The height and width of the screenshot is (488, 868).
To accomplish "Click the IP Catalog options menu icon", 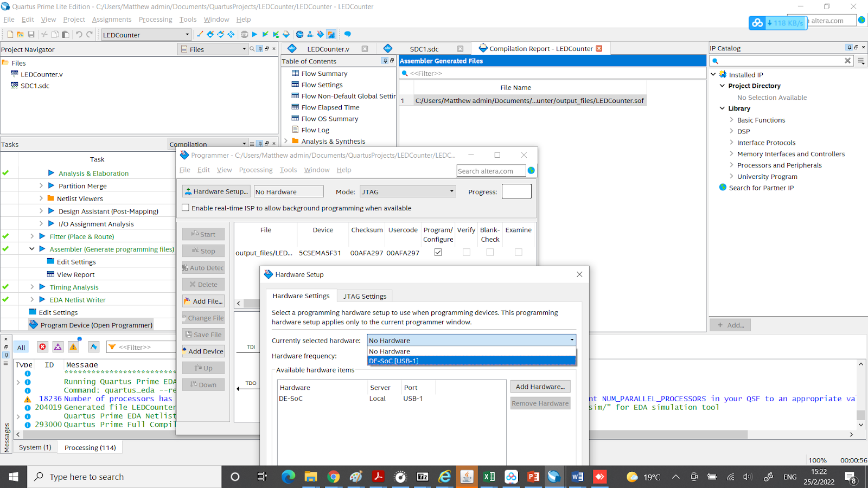I will pos(861,61).
